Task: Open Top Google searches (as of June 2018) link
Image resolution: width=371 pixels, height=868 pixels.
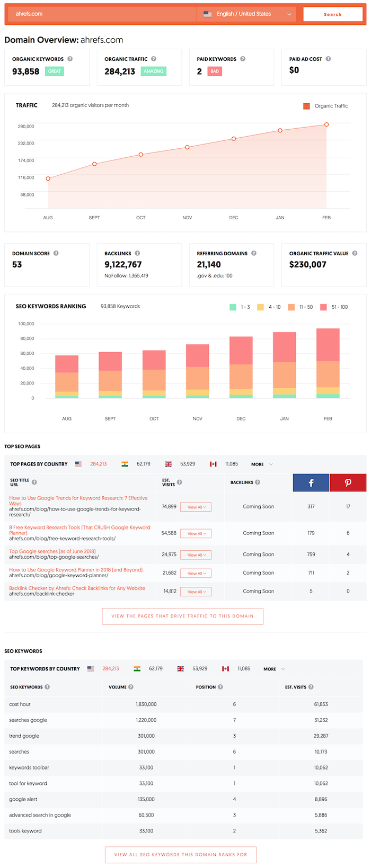Action: (52, 551)
